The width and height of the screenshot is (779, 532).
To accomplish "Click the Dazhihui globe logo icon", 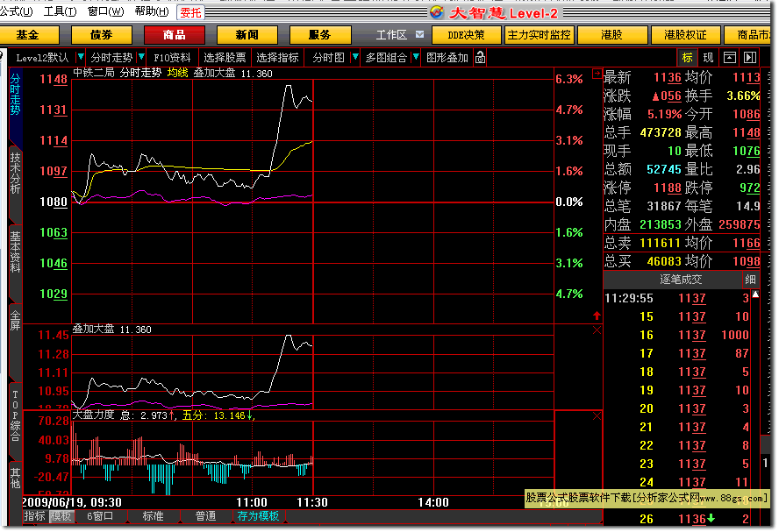I will tap(437, 12).
